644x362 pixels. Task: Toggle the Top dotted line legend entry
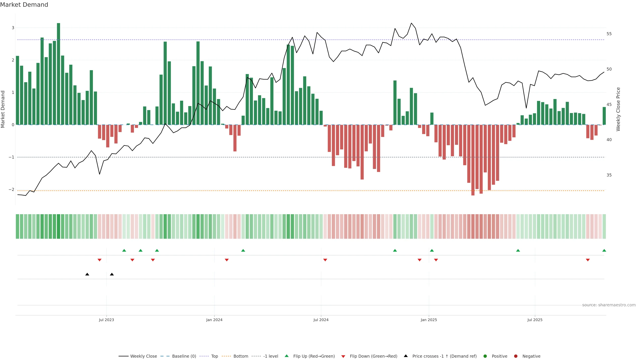click(214, 356)
